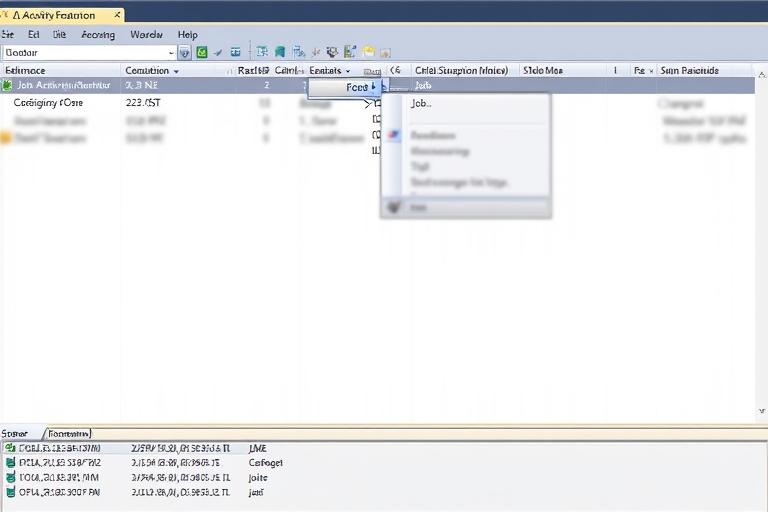Open the dropdown arrow on the fifth column header
768x512 pixels.
click(348, 71)
